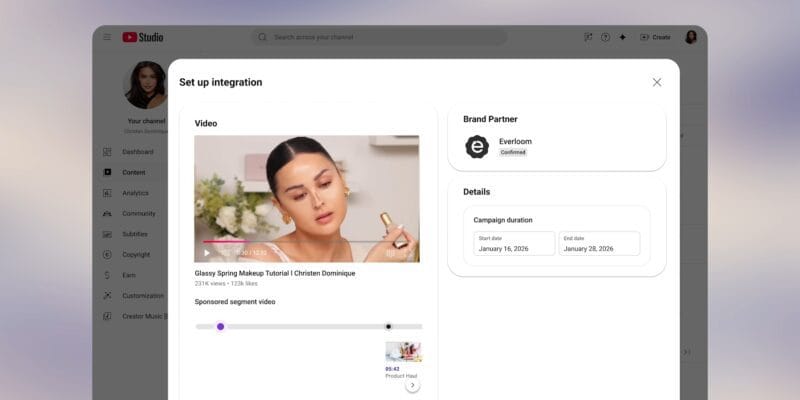Play the Glassy Spring Makeup Tutorial video

tap(207, 253)
